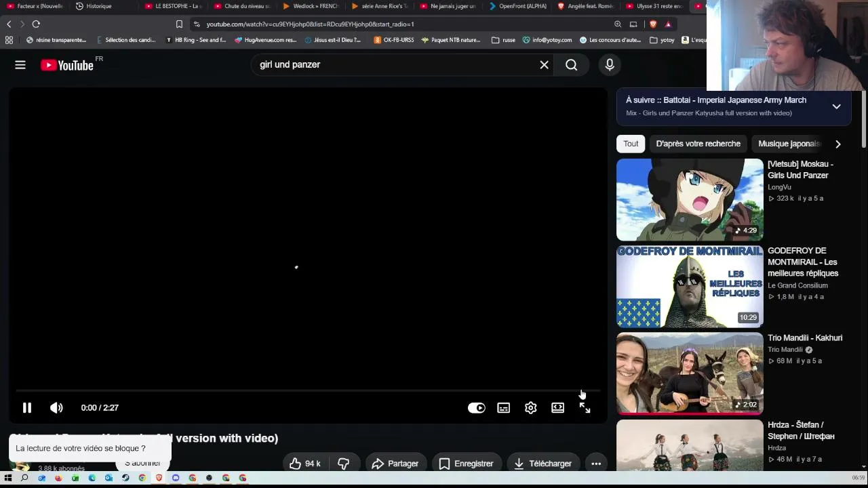The height and width of the screenshot is (488, 868).
Task: Launch Steam from the taskbar
Action: [125, 478]
